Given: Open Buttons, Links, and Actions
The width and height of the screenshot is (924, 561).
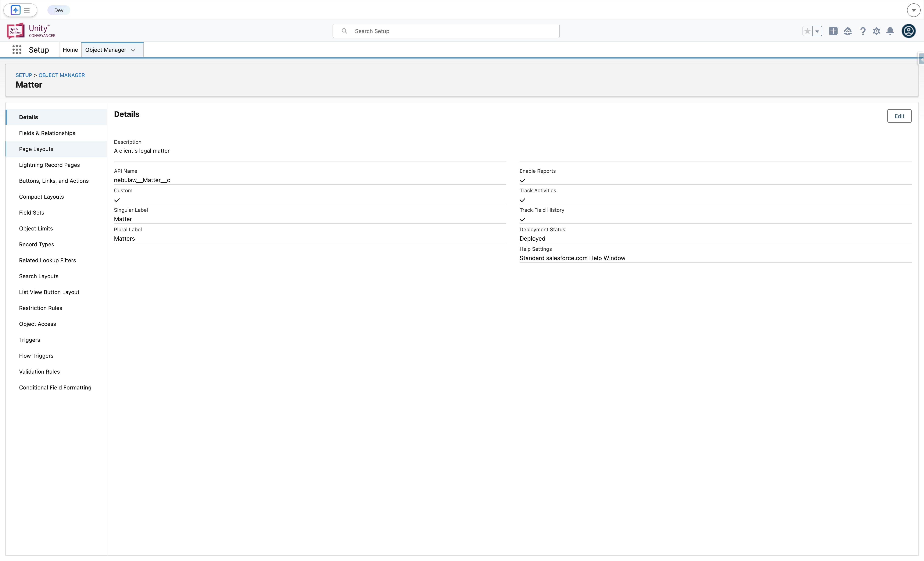Looking at the screenshot, I should [x=56, y=181].
